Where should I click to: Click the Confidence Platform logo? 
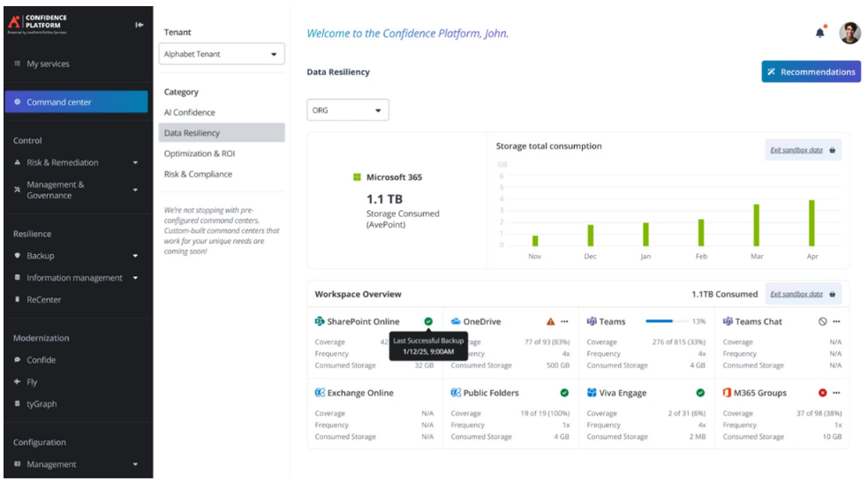click(38, 25)
